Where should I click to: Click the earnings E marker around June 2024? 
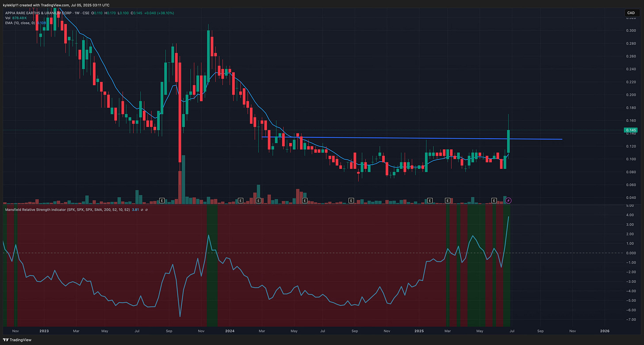tap(305, 201)
